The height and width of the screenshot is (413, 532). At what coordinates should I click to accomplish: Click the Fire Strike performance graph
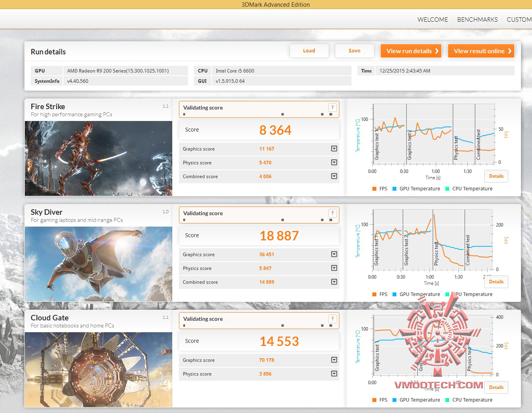pyautogui.click(x=433, y=134)
